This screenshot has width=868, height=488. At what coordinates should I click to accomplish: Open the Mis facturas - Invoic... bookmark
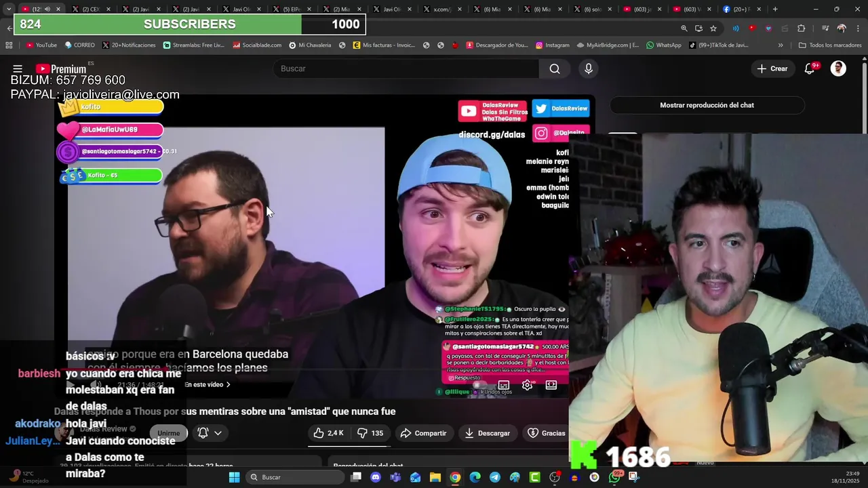[x=384, y=45]
